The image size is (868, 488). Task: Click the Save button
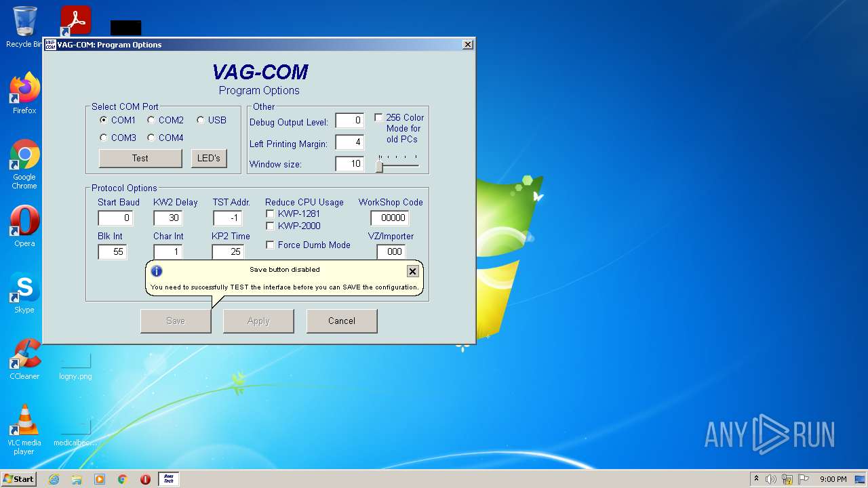176,321
